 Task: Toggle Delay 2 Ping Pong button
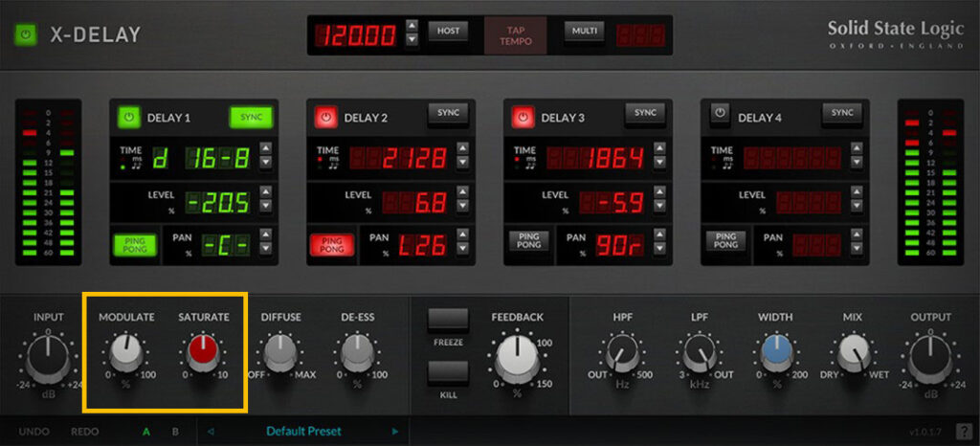[332, 245]
